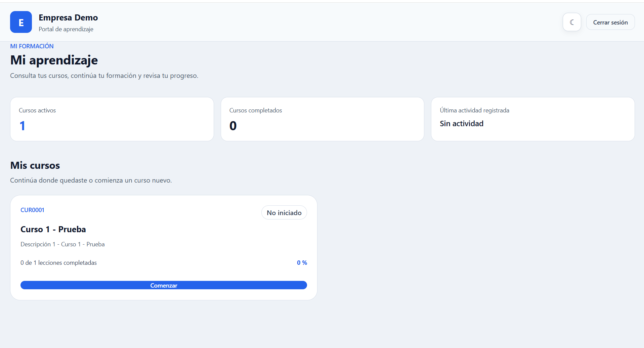Open the Curso 1 - Prueba title
The height and width of the screenshot is (348, 644).
pos(53,229)
